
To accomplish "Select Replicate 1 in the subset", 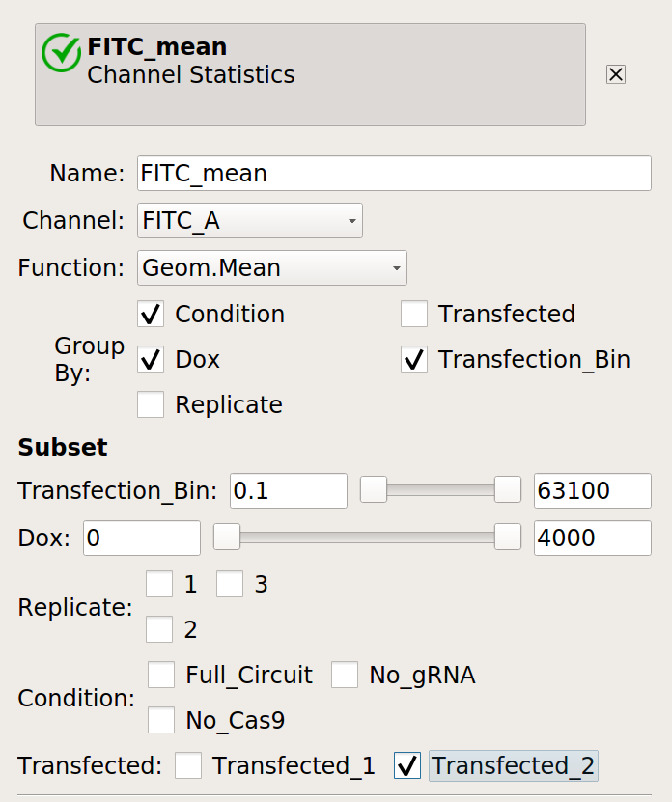I will pyautogui.click(x=159, y=584).
